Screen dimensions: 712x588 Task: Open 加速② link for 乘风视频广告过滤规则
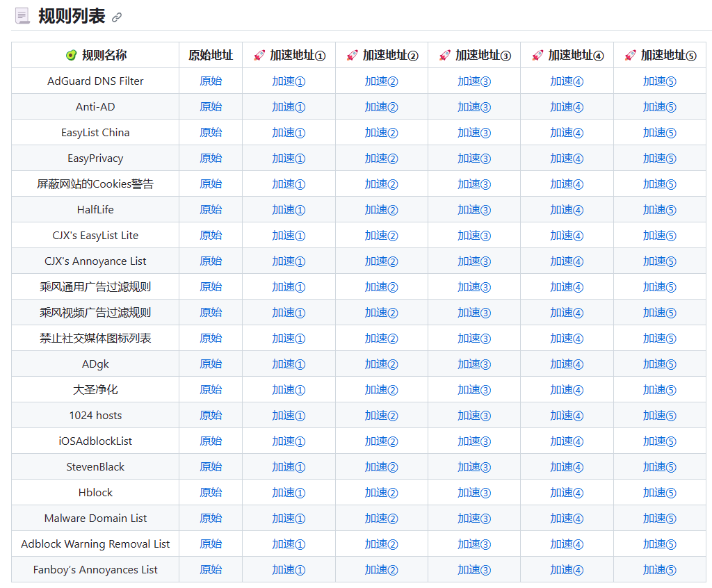click(382, 312)
